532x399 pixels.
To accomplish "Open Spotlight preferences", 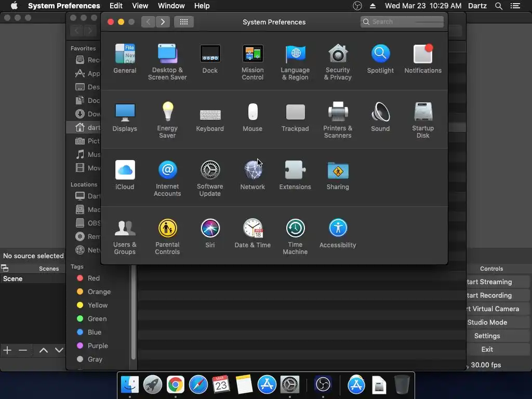I will coord(380,59).
